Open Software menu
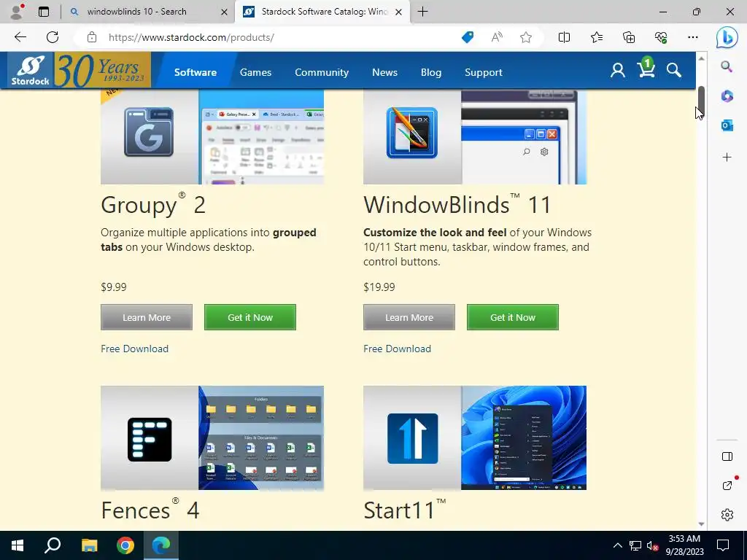This screenshot has height=560, width=747. pos(196,72)
